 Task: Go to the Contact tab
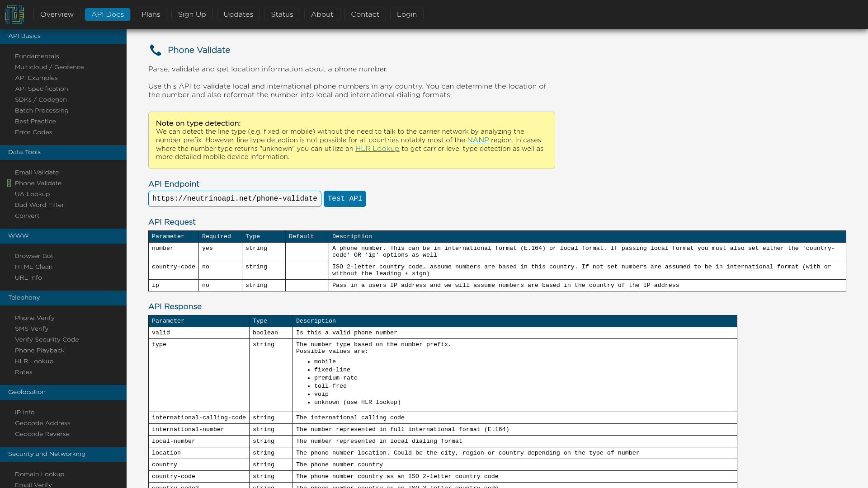pyautogui.click(x=365, y=14)
